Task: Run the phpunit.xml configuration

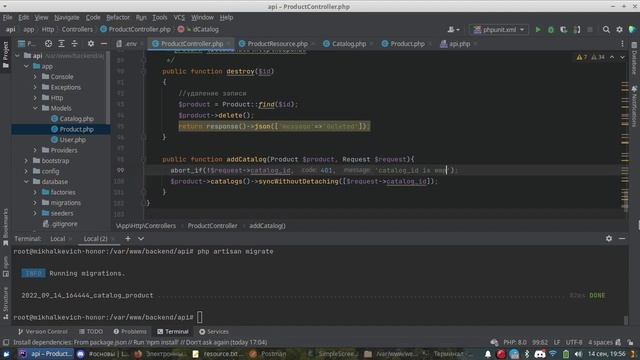Action: (x=538, y=29)
